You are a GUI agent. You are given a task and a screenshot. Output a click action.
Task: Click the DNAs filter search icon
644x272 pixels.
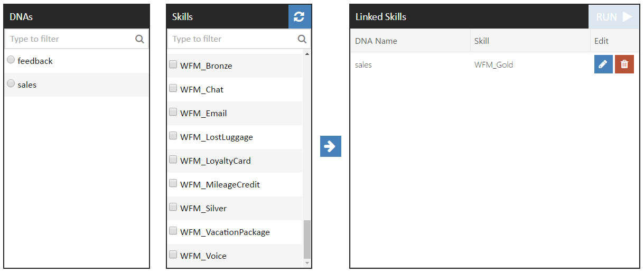139,39
